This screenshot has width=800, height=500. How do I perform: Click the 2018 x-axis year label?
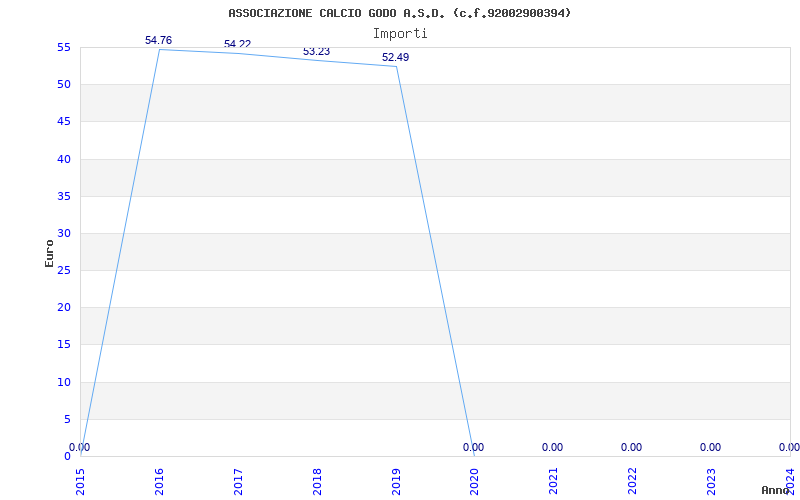point(317,482)
